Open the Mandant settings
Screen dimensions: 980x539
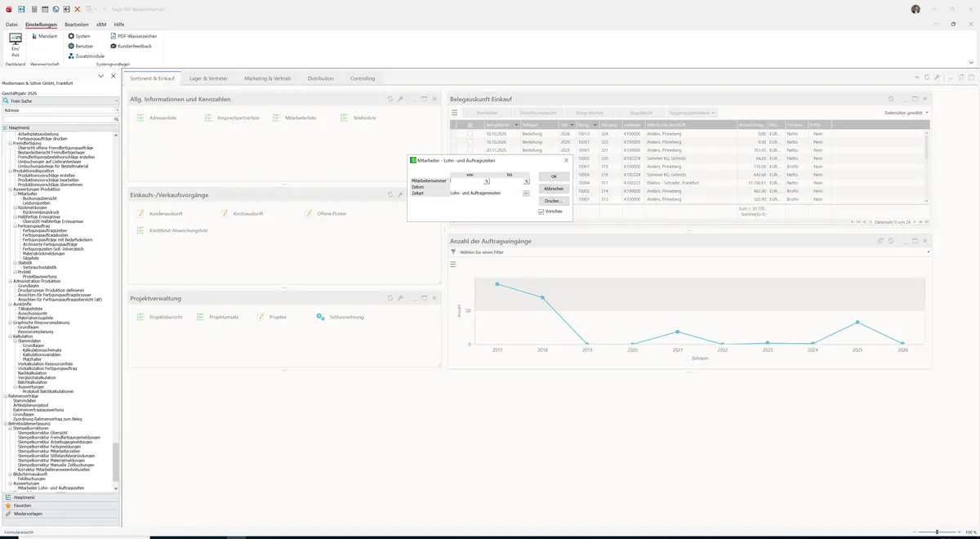[44, 36]
